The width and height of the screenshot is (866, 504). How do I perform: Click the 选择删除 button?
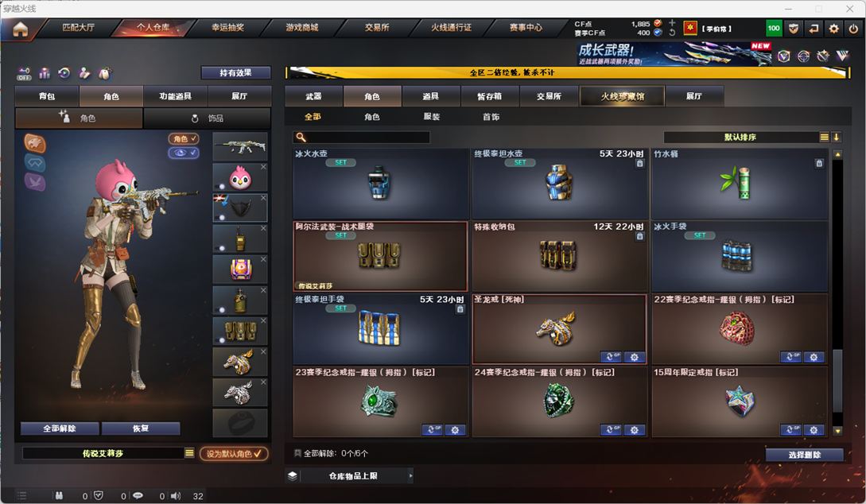pos(804,455)
